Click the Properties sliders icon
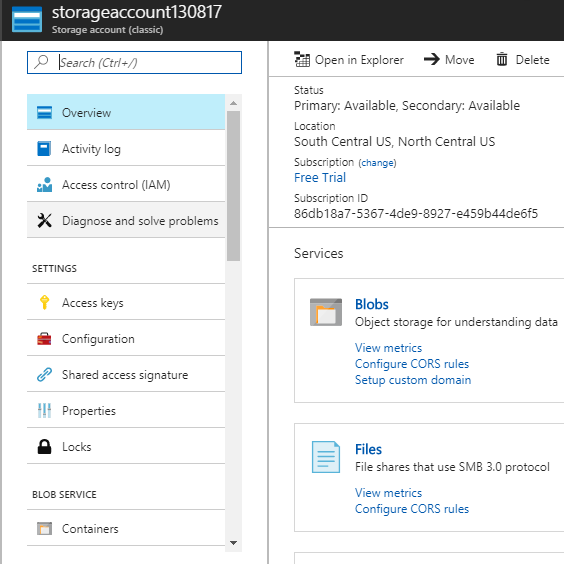 pyautogui.click(x=44, y=410)
